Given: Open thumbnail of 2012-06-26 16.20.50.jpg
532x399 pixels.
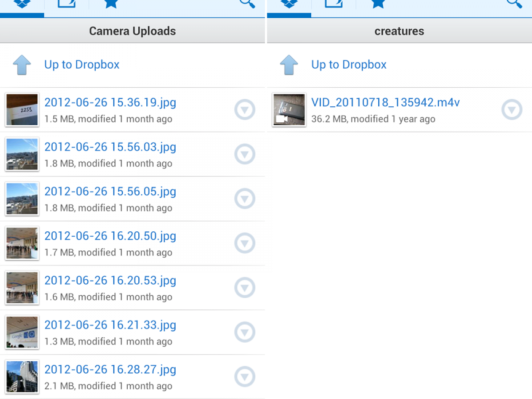Looking at the screenshot, I should (22, 243).
